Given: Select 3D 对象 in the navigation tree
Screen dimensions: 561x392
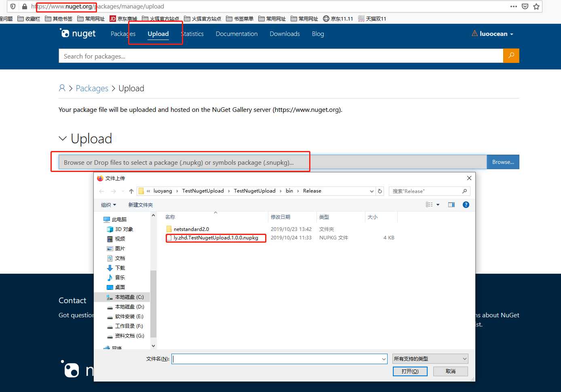Looking at the screenshot, I should (120, 229).
